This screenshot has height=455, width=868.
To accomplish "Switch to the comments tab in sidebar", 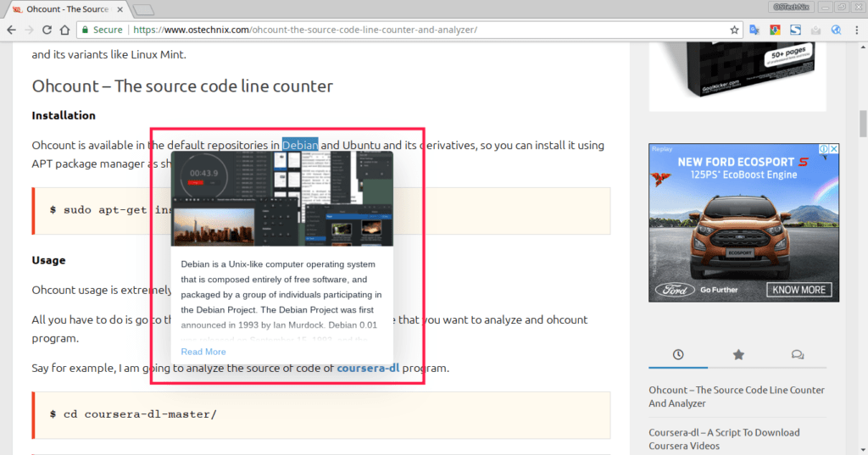I will 798,354.
